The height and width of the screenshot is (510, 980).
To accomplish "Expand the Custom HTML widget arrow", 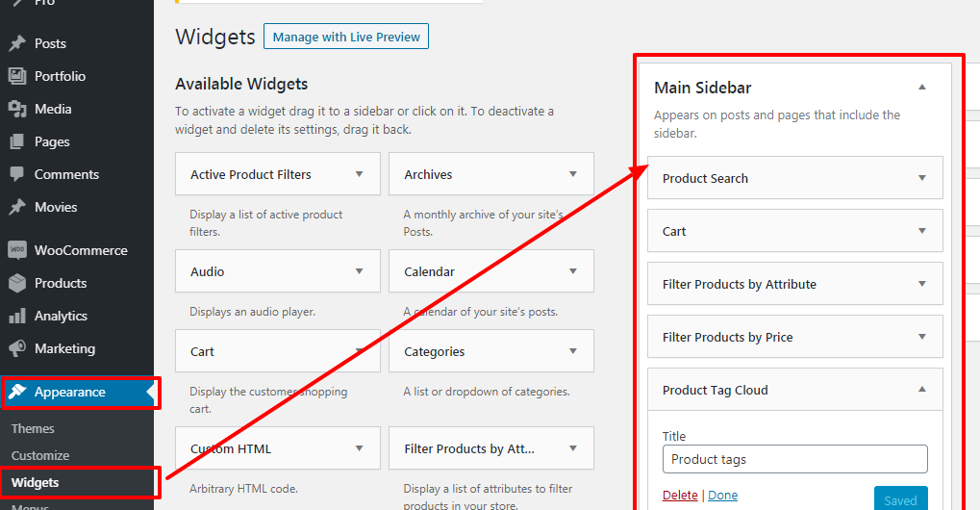I will [x=360, y=448].
